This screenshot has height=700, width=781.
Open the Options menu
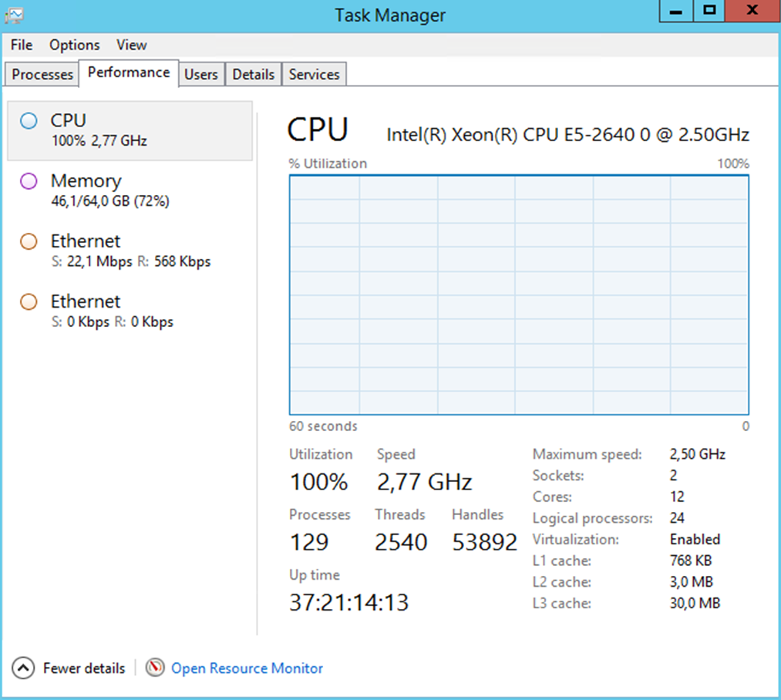coord(74,45)
